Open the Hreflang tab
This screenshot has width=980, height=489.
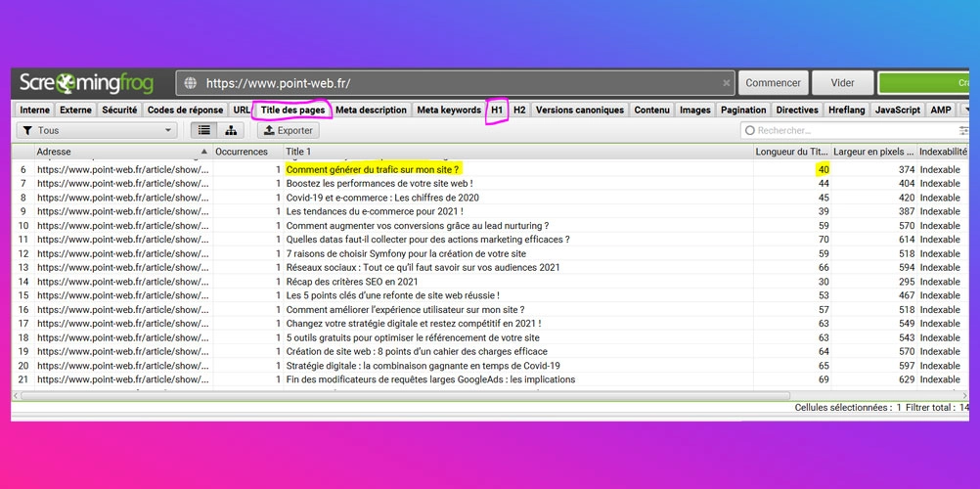pos(846,111)
